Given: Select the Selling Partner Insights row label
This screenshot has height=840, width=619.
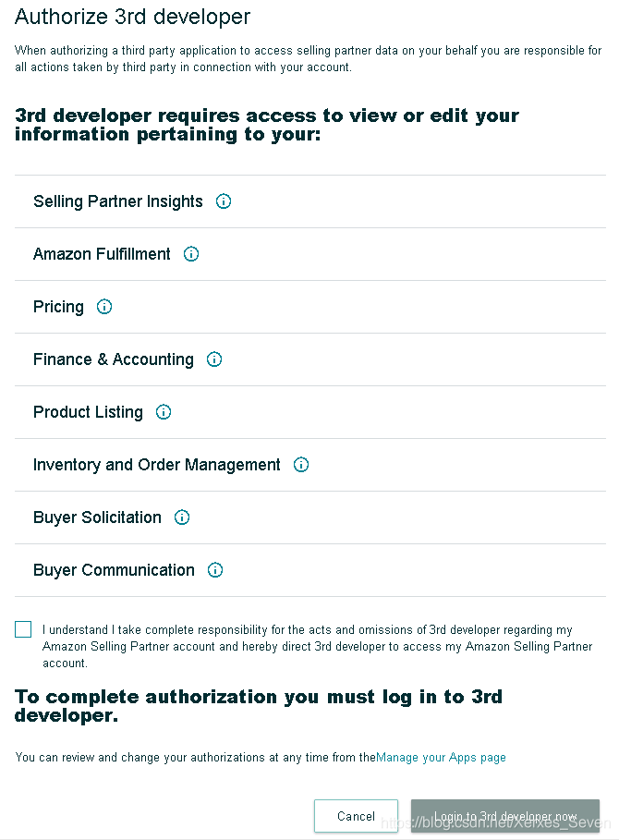Looking at the screenshot, I should click(118, 201).
